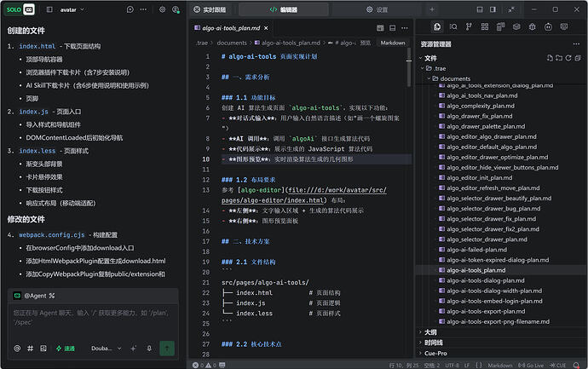Open algo_editor_init_plan.md in the explorer
This screenshot has width=588, height=369.
point(479,178)
